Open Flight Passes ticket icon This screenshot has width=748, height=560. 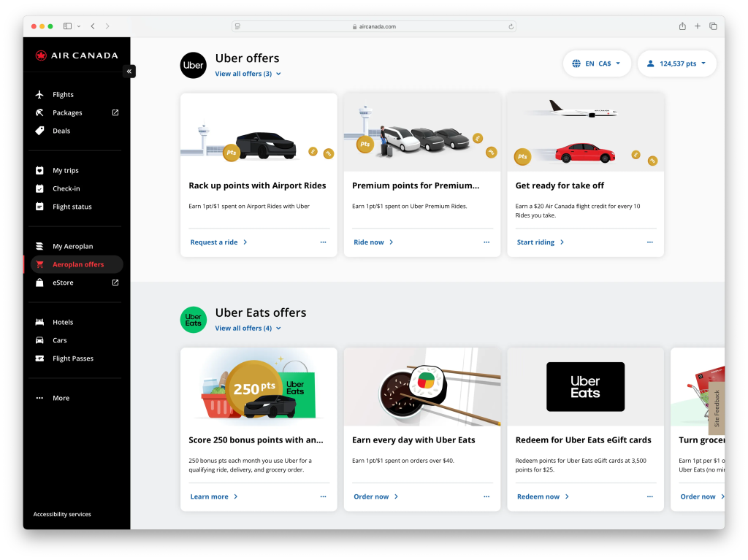(x=39, y=358)
